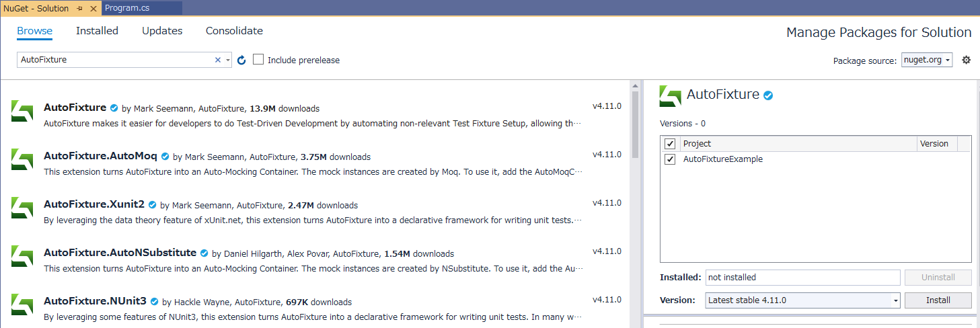Image resolution: width=980 pixels, height=328 pixels.
Task: Select the AutoFixture package title
Action: pos(75,108)
